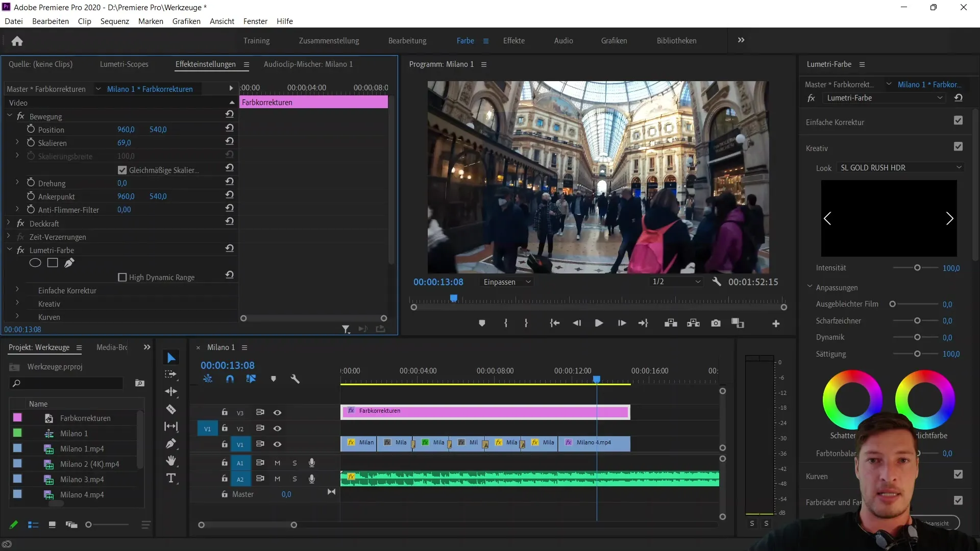Click the Lift button in Program monitor
The height and width of the screenshot is (551, 980).
pyautogui.click(x=671, y=323)
